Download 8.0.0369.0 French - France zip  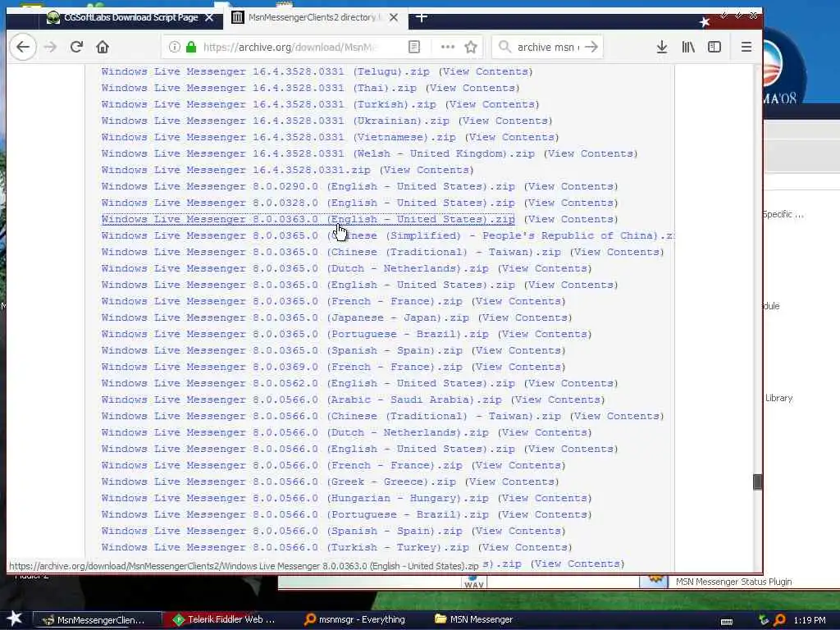click(x=282, y=367)
